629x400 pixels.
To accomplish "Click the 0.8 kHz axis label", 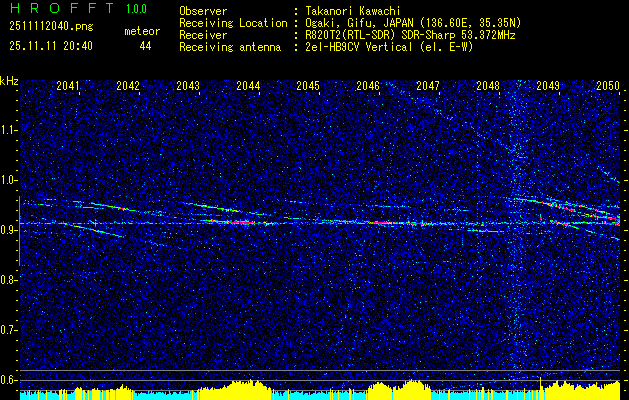I will point(8,280).
